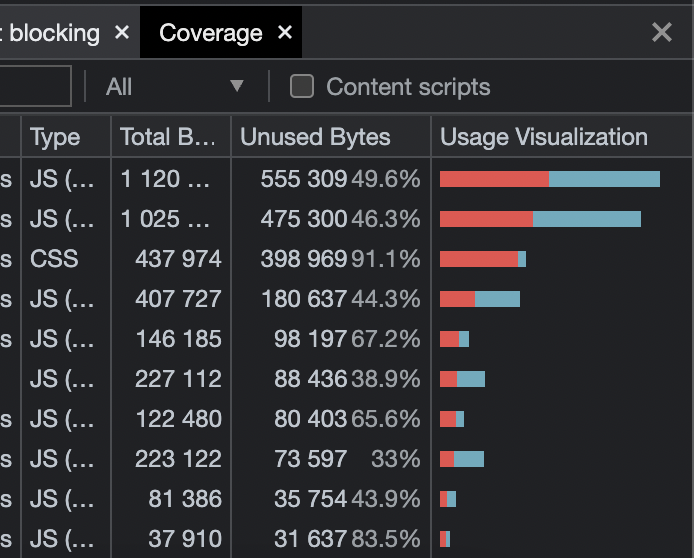The image size is (694, 558).
Task: Sort by the Type column header
Action: pos(66,137)
